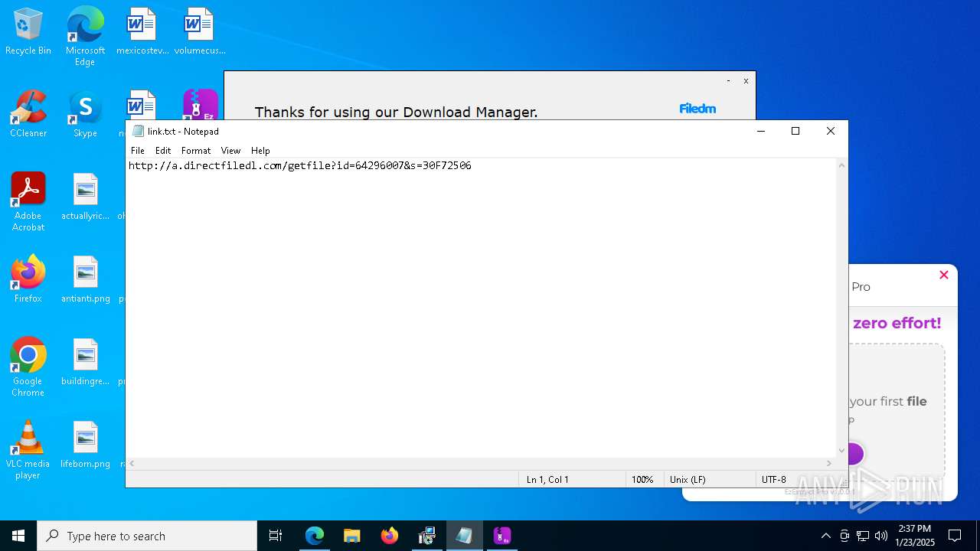Select antianti.png file on desktop
Viewport: 980px width, 551px height.
click(85, 280)
